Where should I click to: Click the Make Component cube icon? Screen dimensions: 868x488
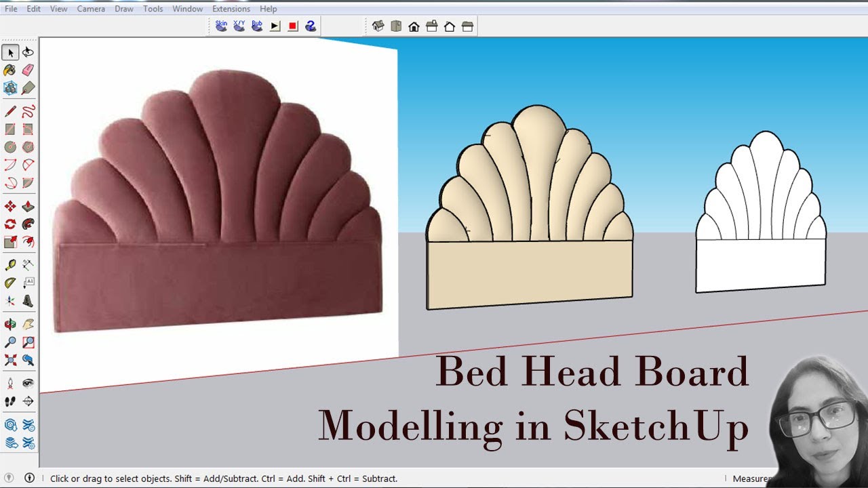tap(10, 87)
